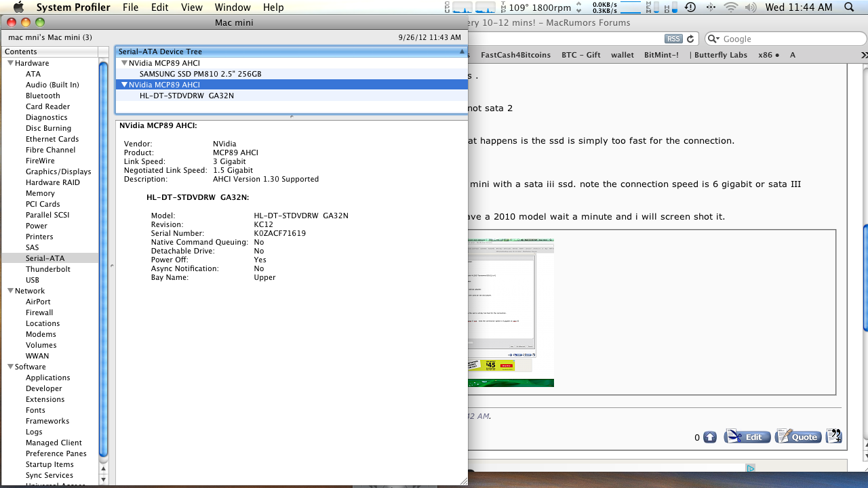Image resolution: width=868 pixels, height=488 pixels.
Task: Open the Window menu
Action: click(233, 7)
